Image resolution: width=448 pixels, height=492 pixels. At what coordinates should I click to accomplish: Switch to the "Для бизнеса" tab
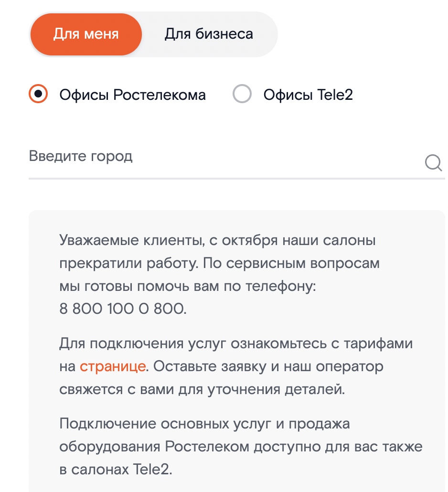(x=209, y=34)
